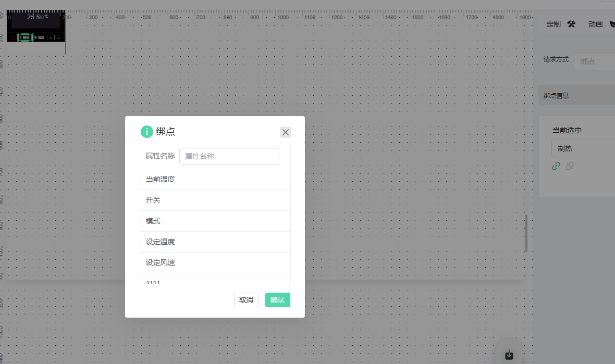Select the 制热 sun mode widget
The image size is (615, 364).
point(25,37)
